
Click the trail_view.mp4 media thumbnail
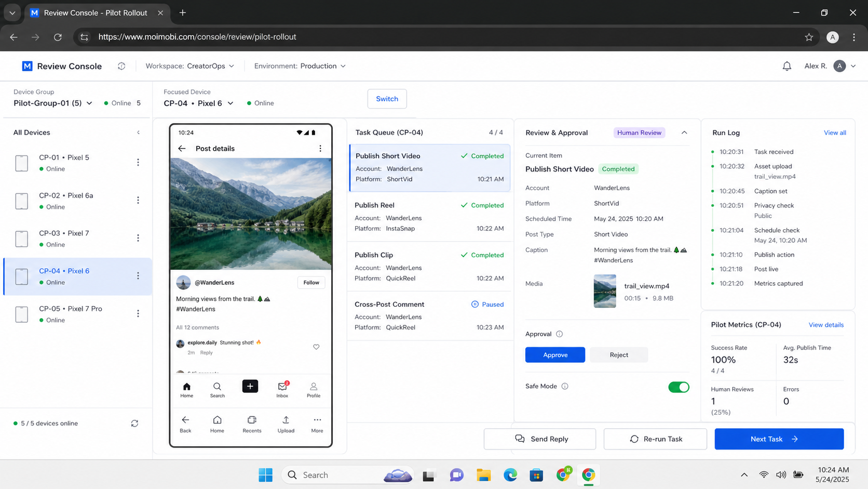(605, 291)
